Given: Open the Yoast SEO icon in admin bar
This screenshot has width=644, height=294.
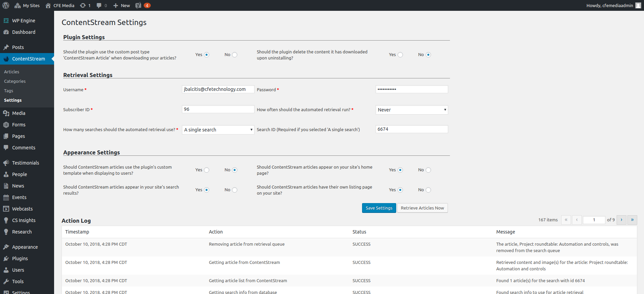Looking at the screenshot, I should coord(138,5).
